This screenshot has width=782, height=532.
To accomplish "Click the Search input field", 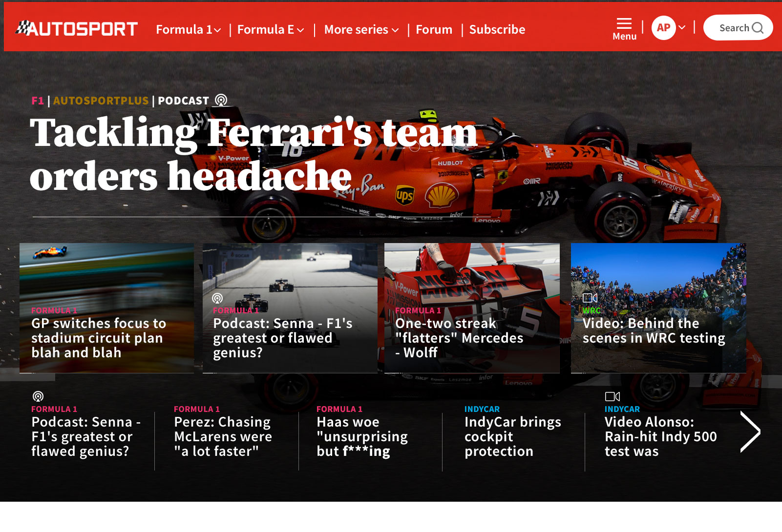I will (738, 28).
